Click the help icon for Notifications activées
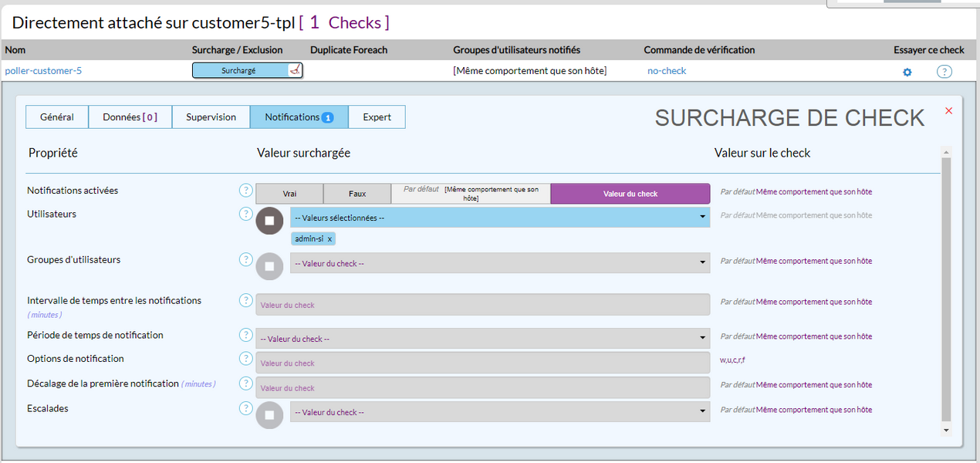980x463 pixels. (x=245, y=191)
